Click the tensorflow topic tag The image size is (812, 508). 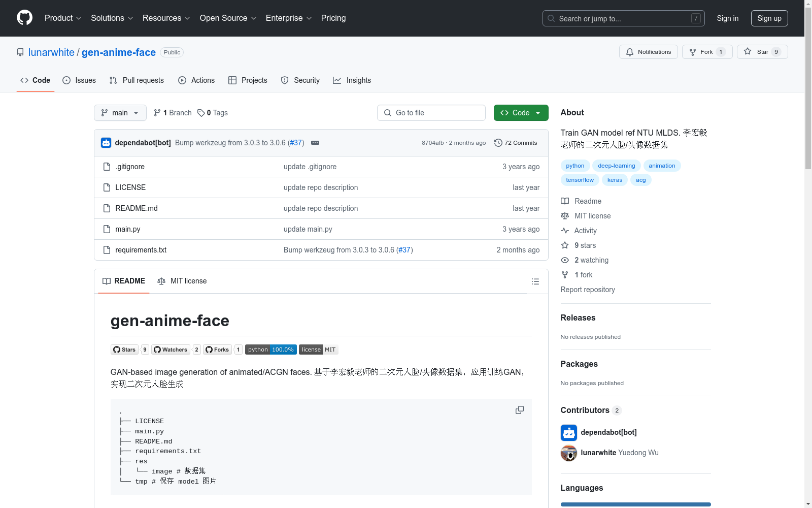[x=580, y=180]
